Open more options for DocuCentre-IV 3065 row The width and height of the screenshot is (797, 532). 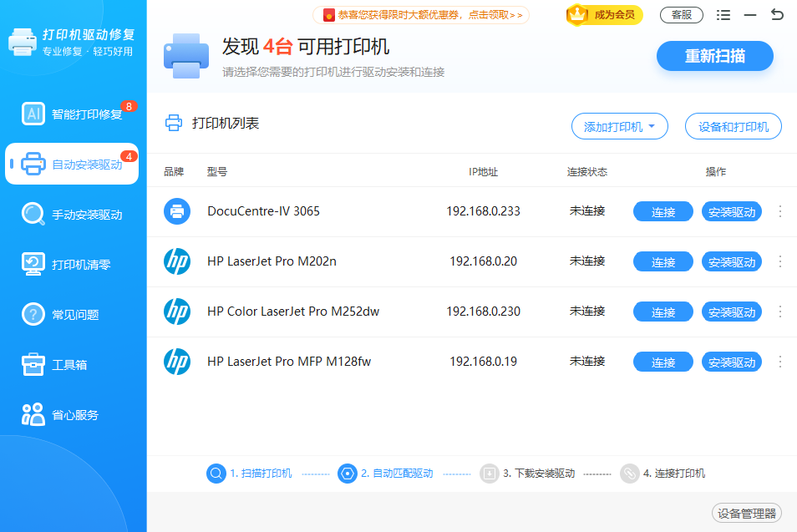point(780,211)
